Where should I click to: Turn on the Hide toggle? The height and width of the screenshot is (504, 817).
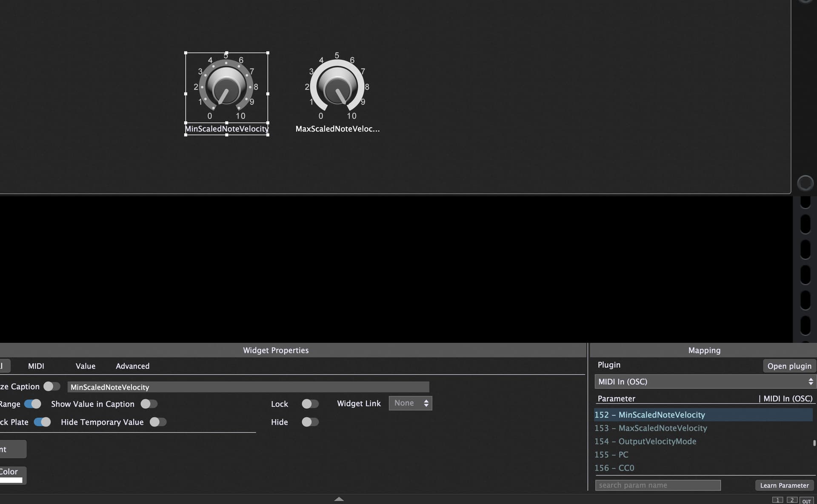pos(310,422)
